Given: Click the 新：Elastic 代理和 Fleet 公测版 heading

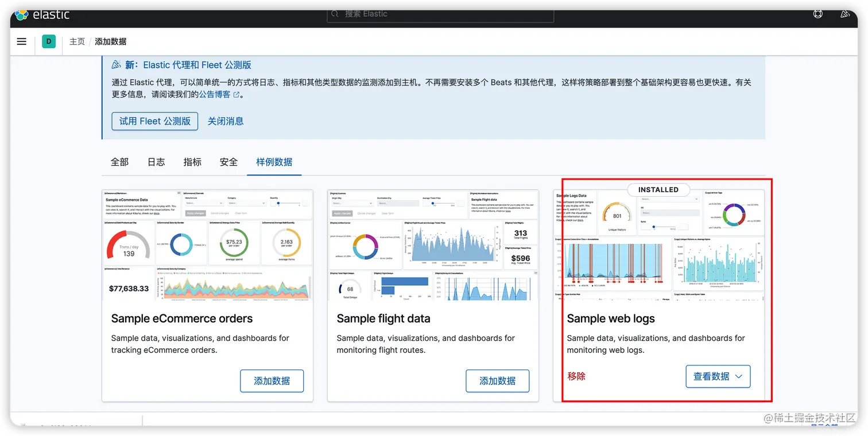Looking at the screenshot, I should coord(188,65).
